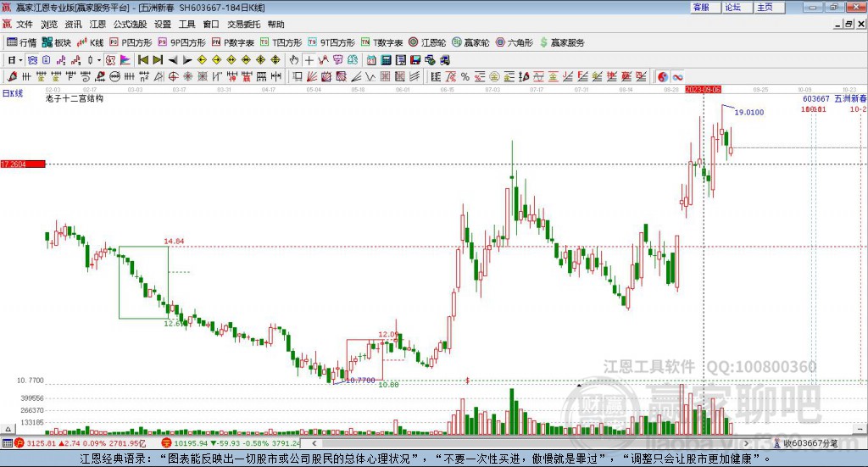Open the 行情 market quotes view
This screenshot has height=467, width=868.
pyautogui.click(x=21, y=42)
